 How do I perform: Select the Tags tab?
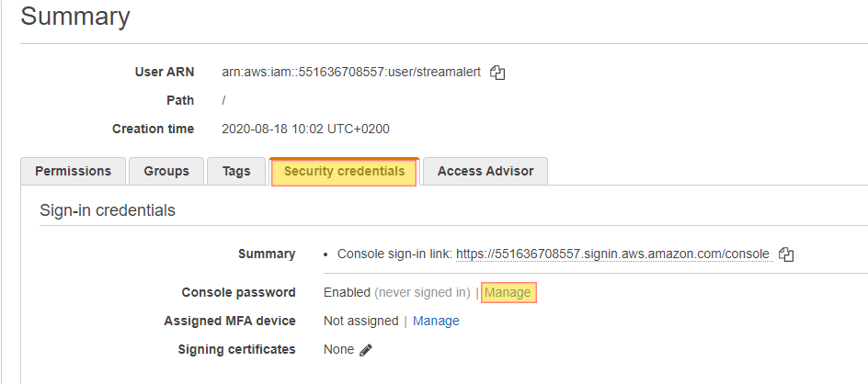236,172
